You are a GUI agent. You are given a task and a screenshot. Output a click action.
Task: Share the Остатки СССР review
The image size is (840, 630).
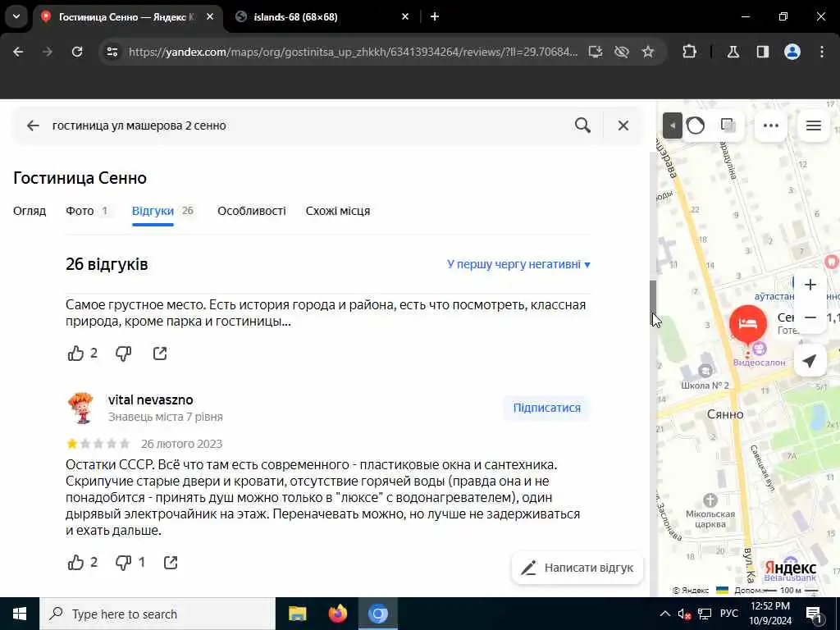click(x=171, y=563)
